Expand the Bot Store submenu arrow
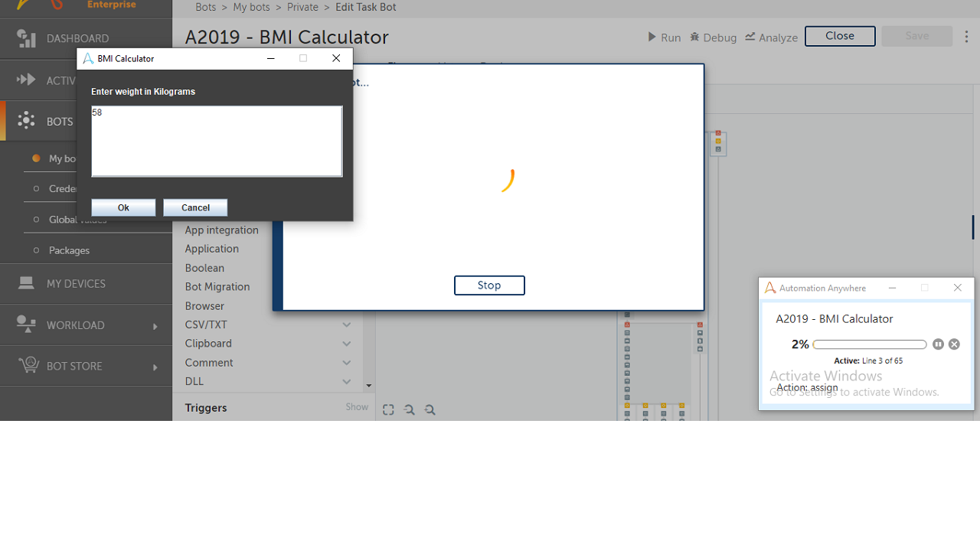Viewport: 980px width, 551px height. point(155,367)
